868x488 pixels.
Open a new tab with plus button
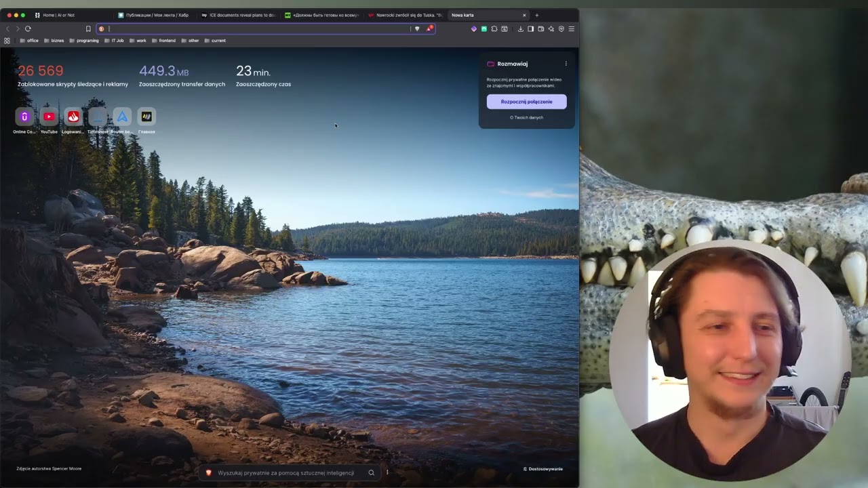[x=536, y=15]
